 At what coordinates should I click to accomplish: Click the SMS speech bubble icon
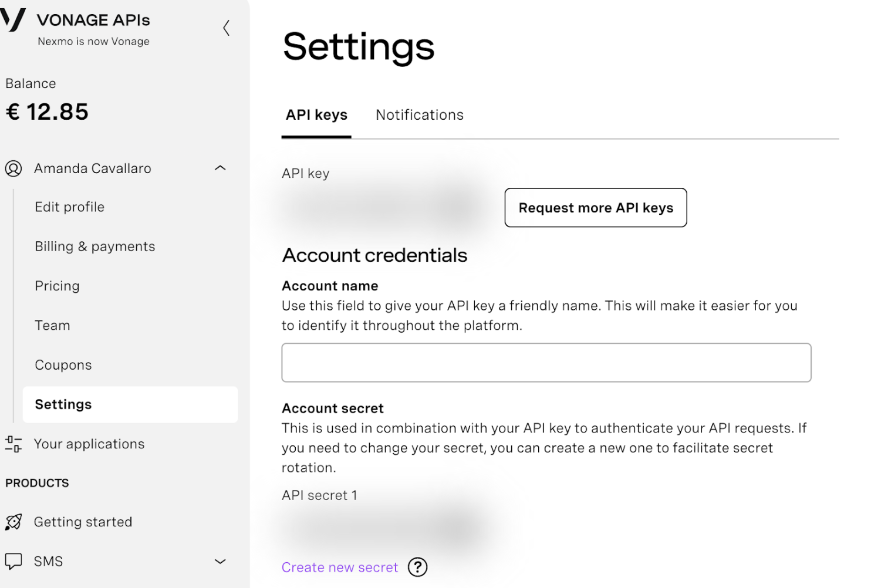[x=13, y=562]
